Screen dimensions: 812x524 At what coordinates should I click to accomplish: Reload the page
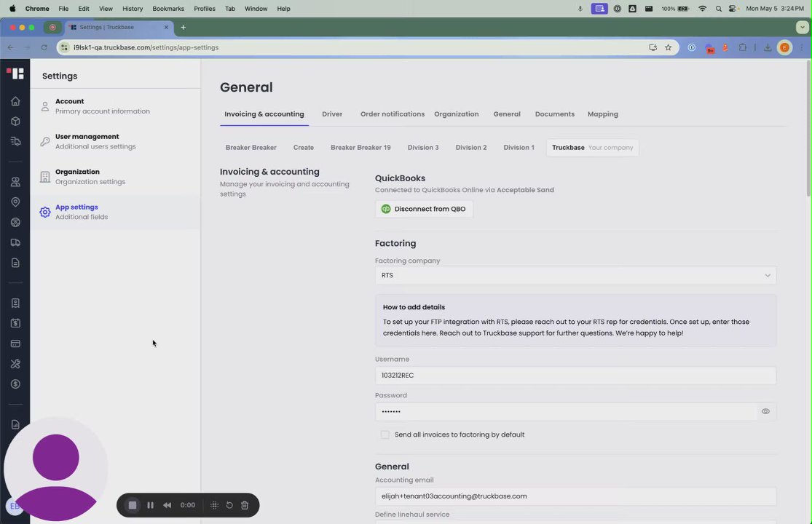44,47
